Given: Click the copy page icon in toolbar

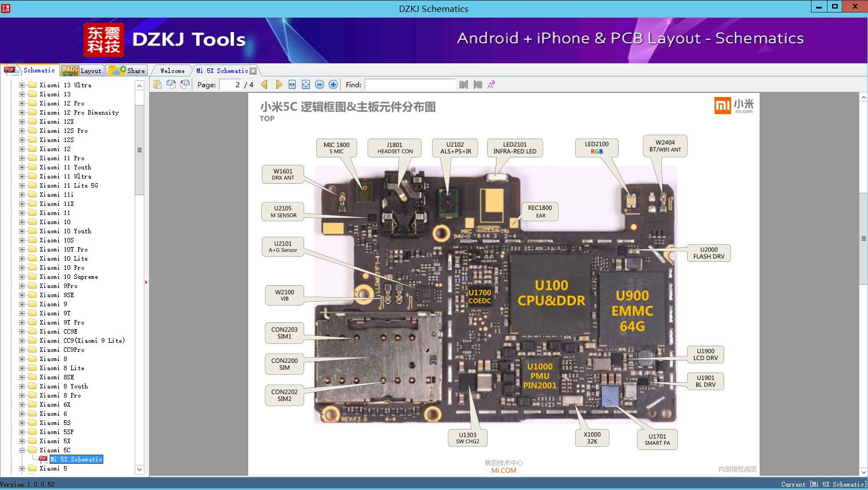Looking at the screenshot, I should click(157, 84).
